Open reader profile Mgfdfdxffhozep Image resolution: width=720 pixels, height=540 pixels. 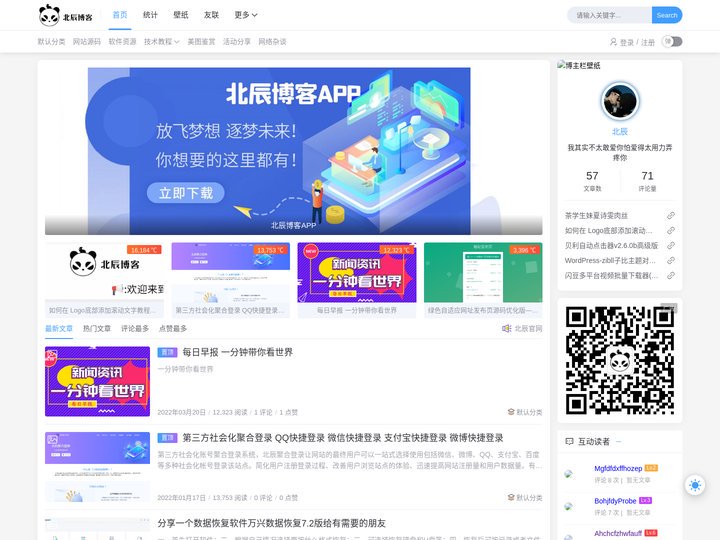(618, 469)
